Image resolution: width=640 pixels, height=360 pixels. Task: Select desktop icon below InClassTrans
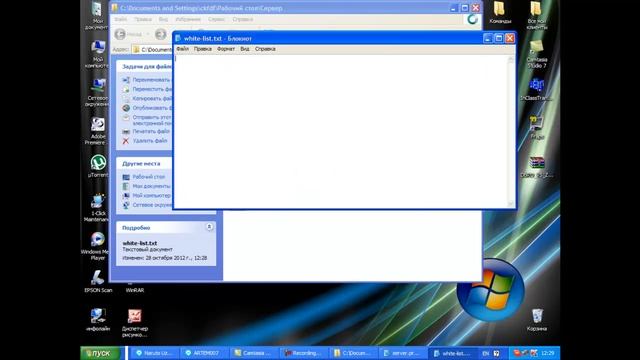click(x=537, y=128)
